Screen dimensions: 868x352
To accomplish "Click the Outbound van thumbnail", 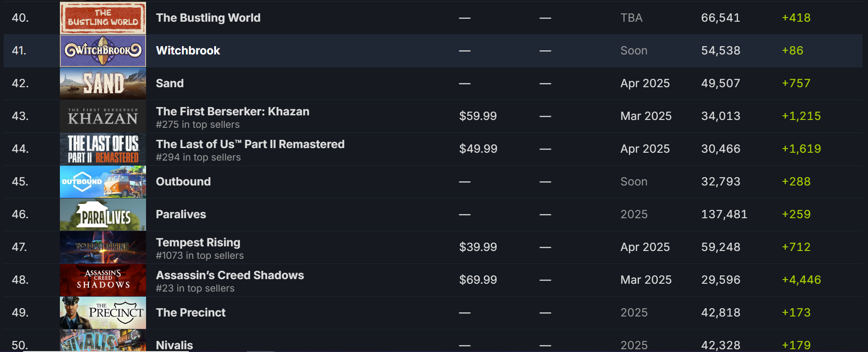I will click(103, 182).
